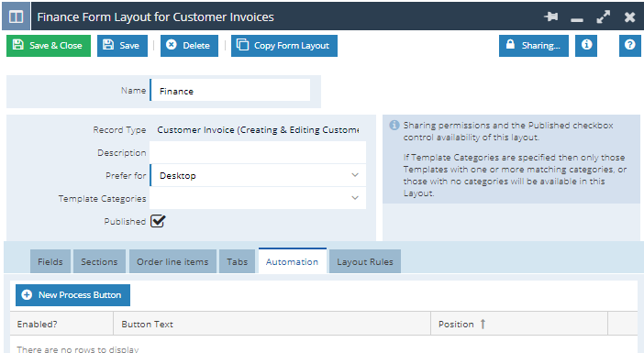Viewport: 644px width, 353px height.
Task: Click the Copy Form Layout button
Action: (284, 45)
